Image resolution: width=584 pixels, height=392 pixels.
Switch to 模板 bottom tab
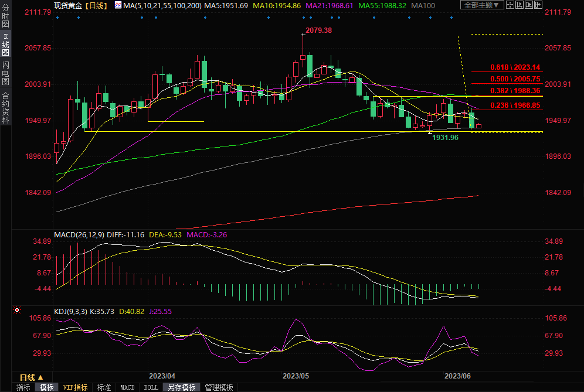pyautogui.click(x=46, y=387)
